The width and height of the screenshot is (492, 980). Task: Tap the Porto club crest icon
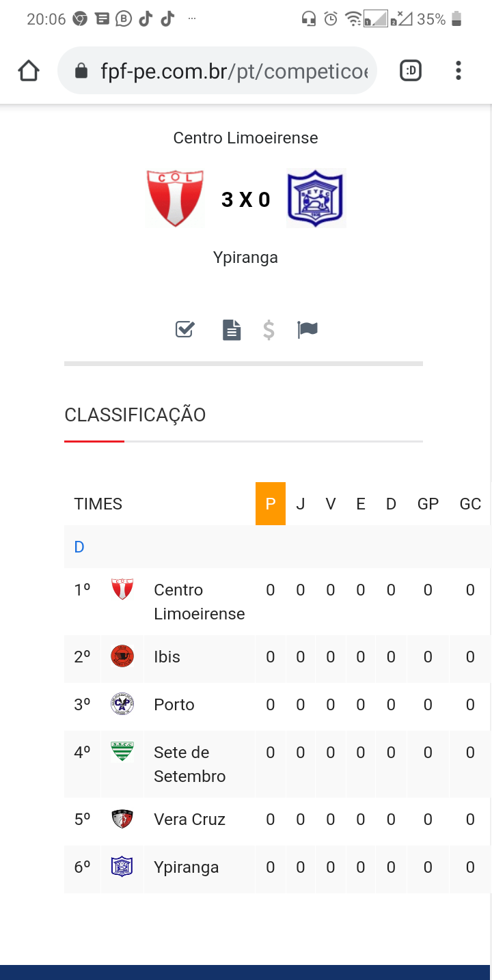point(122,704)
